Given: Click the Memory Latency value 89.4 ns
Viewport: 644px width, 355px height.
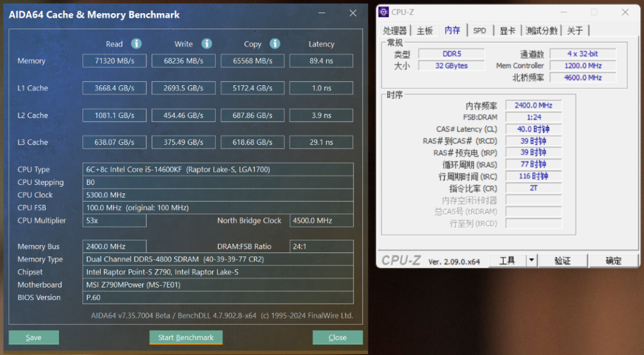Looking at the screenshot, I should tap(321, 61).
